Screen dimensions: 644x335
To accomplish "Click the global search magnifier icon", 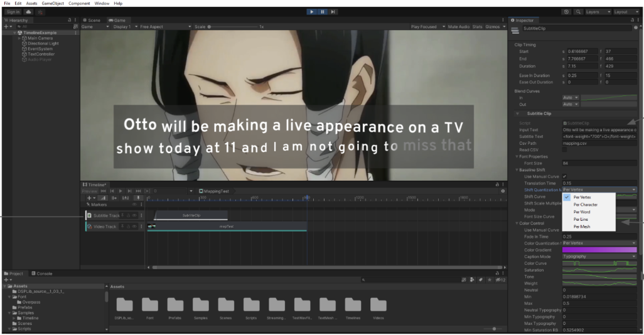I will [x=578, y=12].
